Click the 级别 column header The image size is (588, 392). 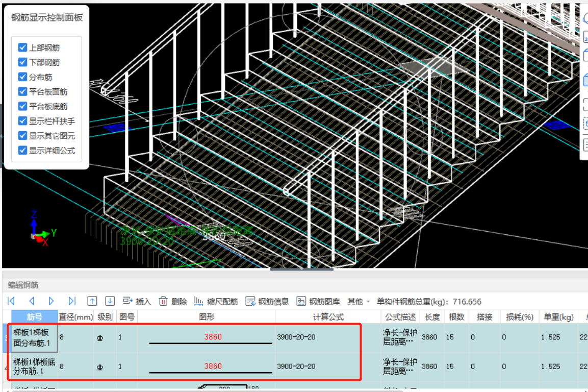[x=105, y=317]
